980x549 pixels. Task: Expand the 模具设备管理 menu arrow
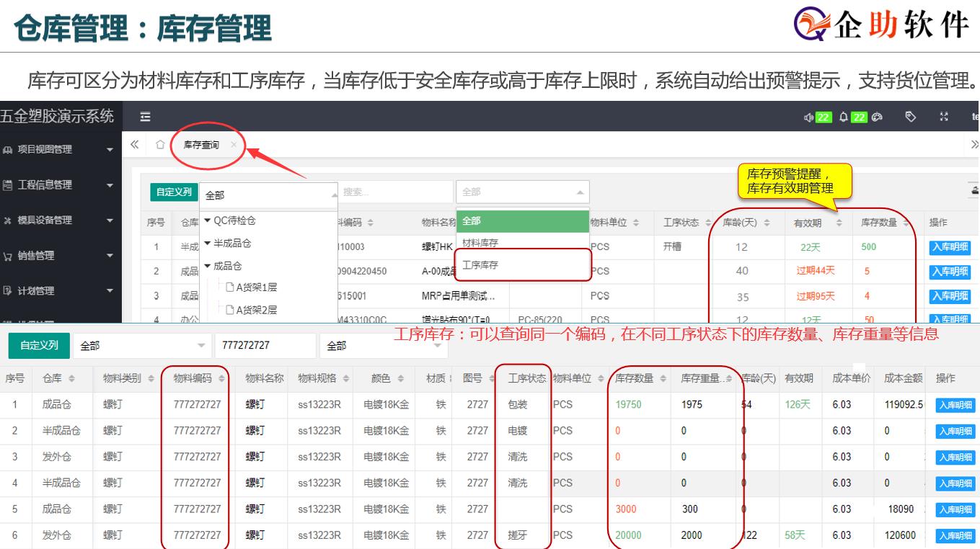[x=110, y=220]
